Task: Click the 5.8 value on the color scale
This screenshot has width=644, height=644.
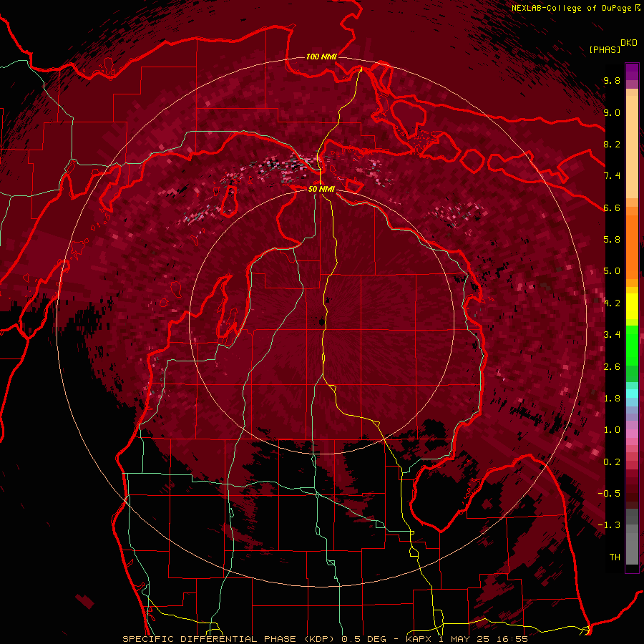Action: 612,240
